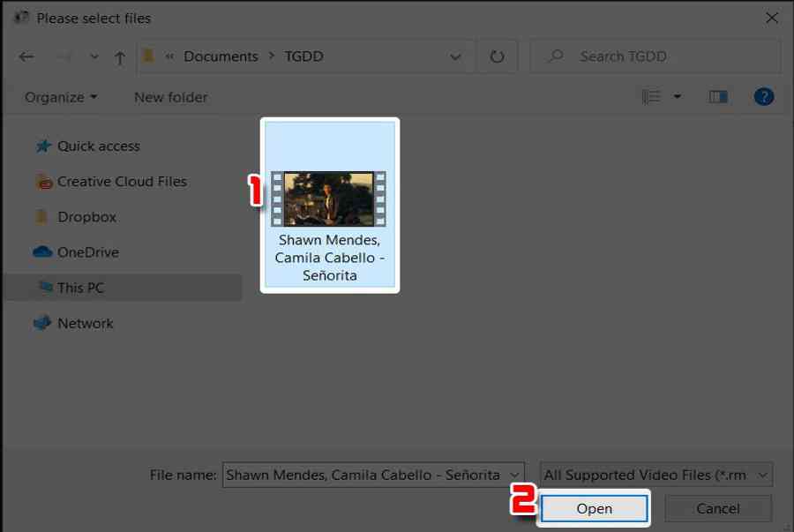Click the Dropbox folder icon
Image resolution: width=794 pixels, height=532 pixels.
(41, 217)
